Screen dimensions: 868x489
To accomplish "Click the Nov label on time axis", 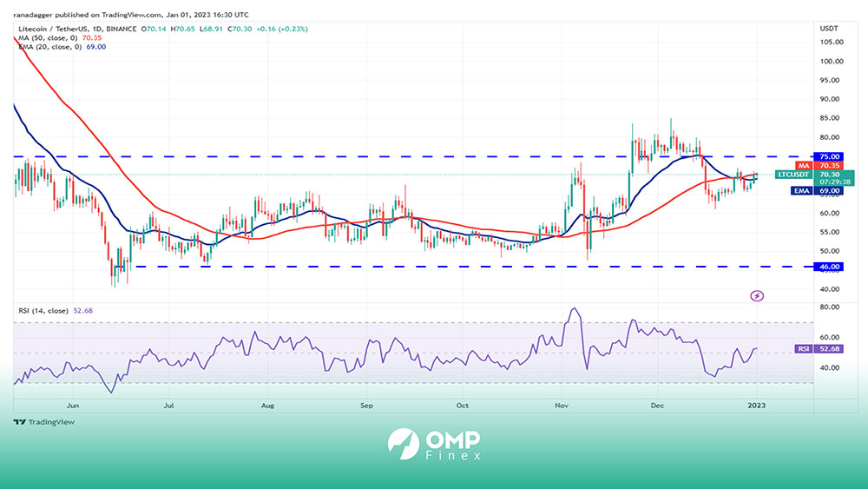I will [x=562, y=406].
